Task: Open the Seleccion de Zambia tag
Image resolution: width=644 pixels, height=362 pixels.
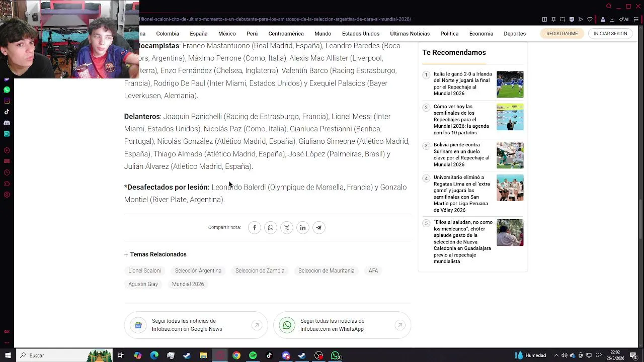Action: click(x=260, y=270)
